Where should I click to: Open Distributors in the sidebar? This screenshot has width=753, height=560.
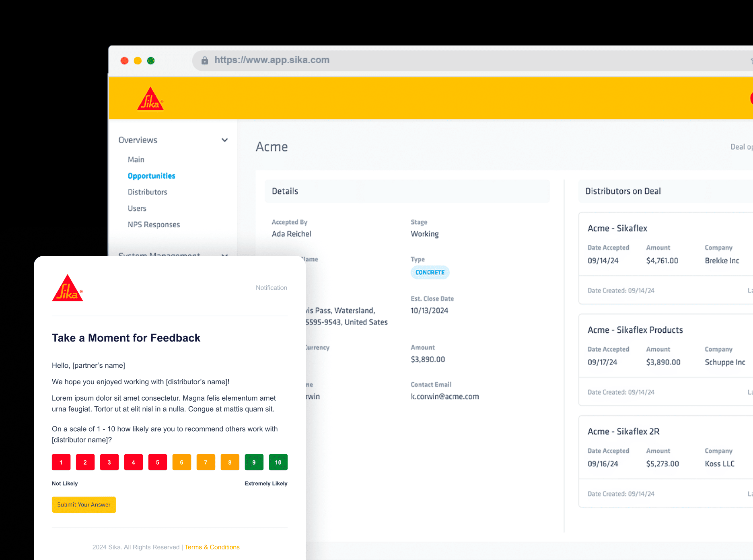pos(147,192)
